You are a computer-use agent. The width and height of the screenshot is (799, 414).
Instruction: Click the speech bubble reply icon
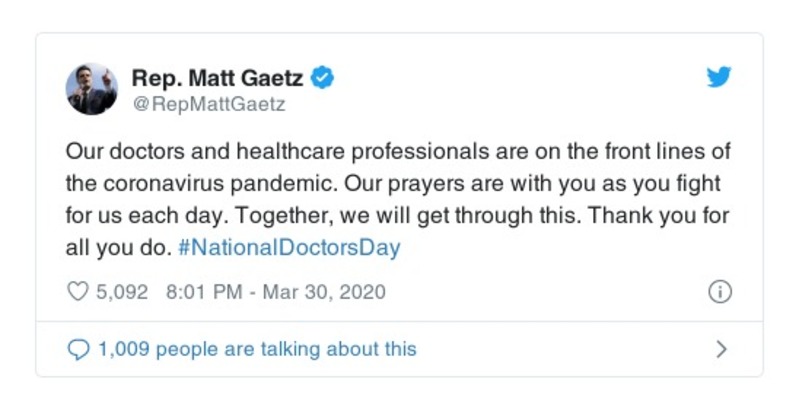77,350
